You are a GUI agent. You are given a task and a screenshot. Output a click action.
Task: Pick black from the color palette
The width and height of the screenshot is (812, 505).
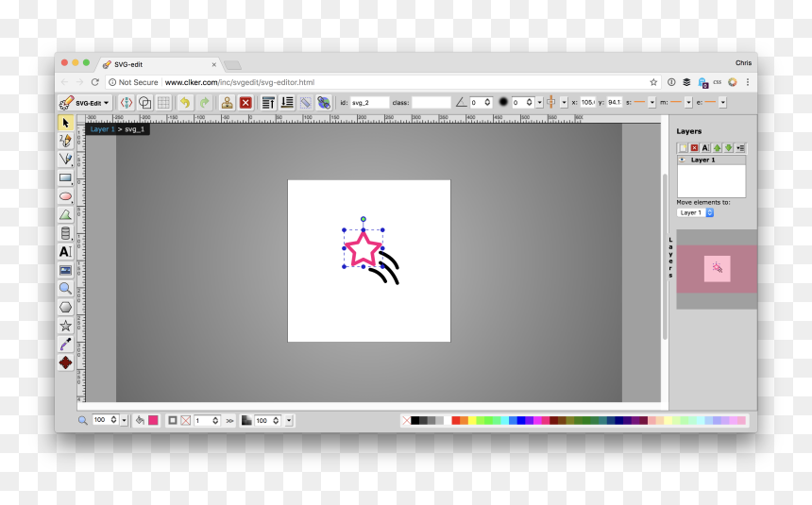pos(414,421)
